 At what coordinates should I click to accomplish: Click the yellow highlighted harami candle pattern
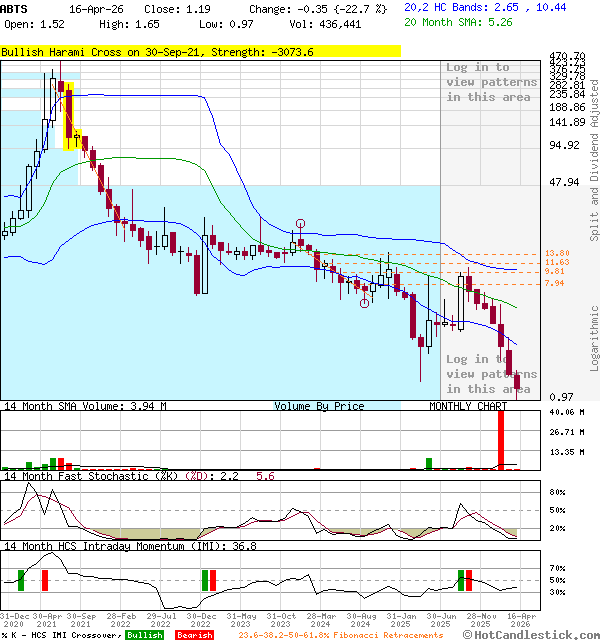tap(69, 115)
